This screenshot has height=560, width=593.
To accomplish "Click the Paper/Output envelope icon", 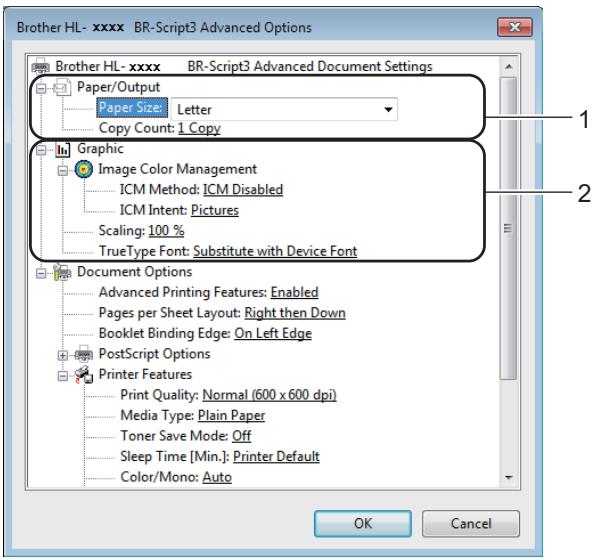I will click(62, 87).
